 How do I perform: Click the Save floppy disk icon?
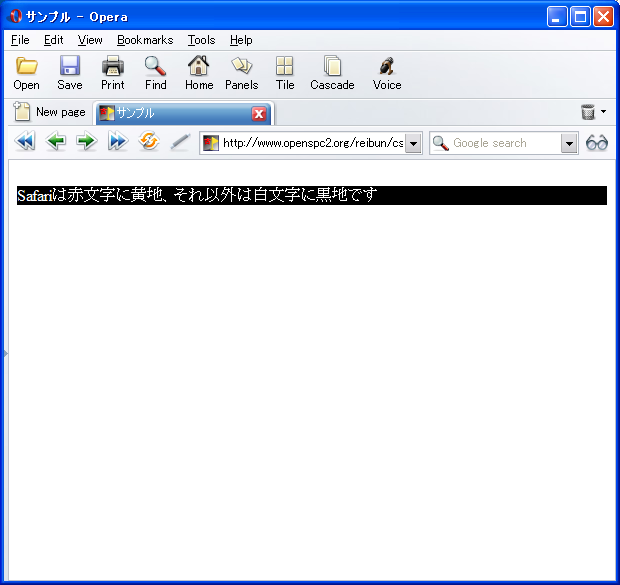(70, 67)
